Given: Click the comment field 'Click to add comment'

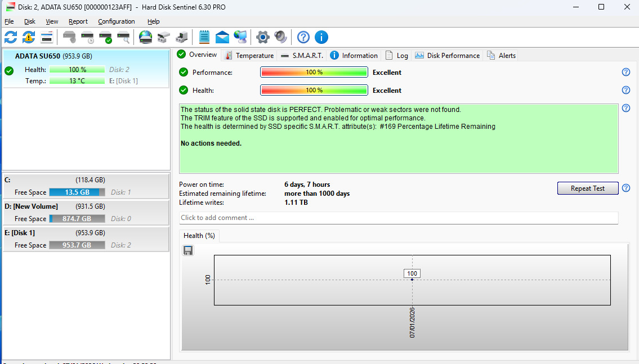Looking at the screenshot, I should coord(399,218).
